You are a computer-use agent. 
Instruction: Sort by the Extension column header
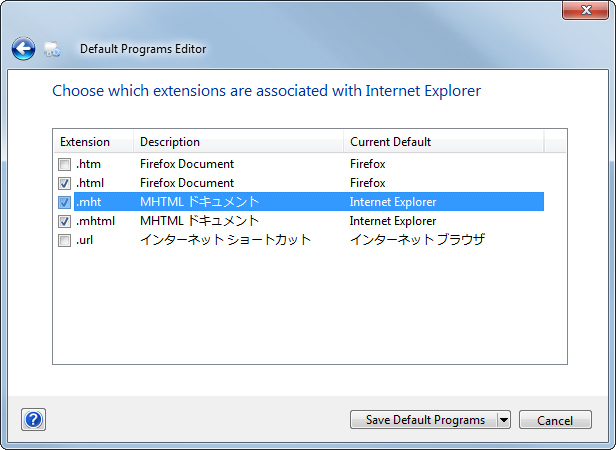94,142
